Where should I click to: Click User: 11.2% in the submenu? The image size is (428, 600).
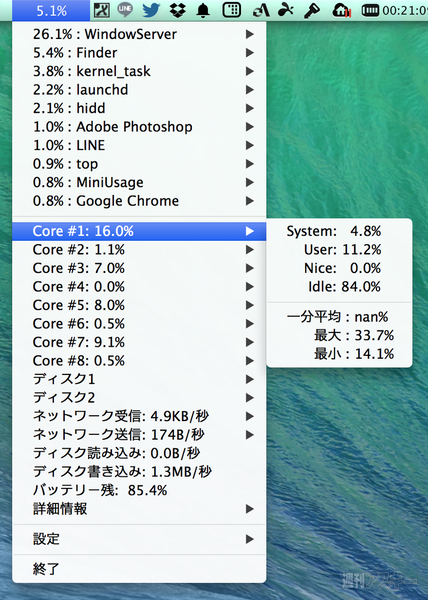(x=339, y=250)
